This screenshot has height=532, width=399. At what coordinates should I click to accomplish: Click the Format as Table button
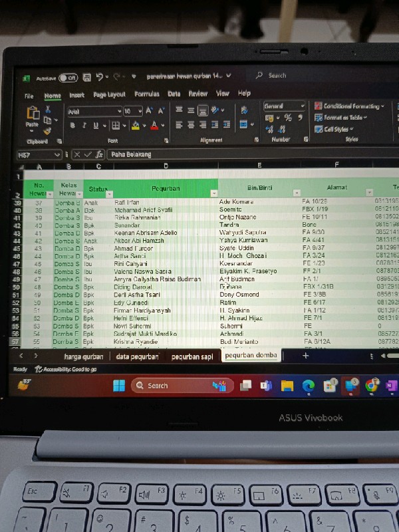(344, 118)
